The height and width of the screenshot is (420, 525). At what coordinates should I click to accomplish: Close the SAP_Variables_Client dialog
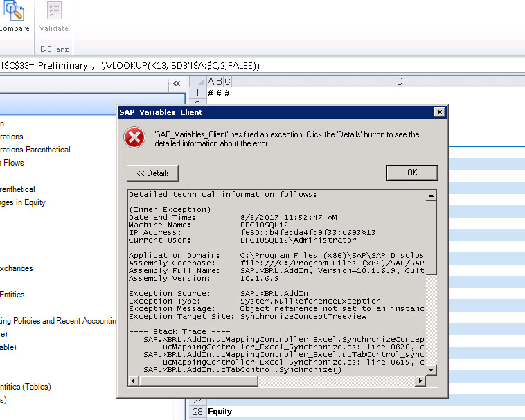[x=439, y=112]
